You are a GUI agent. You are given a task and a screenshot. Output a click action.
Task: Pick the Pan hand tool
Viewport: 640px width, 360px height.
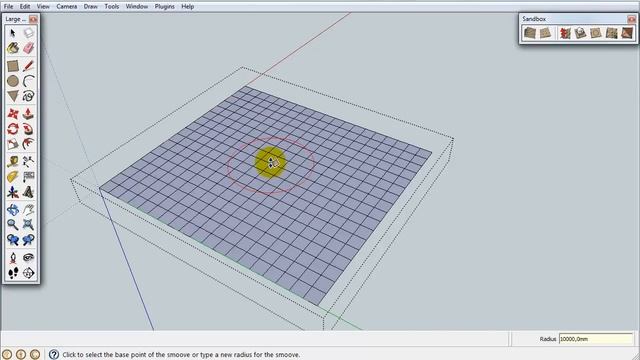[x=28, y=210]
